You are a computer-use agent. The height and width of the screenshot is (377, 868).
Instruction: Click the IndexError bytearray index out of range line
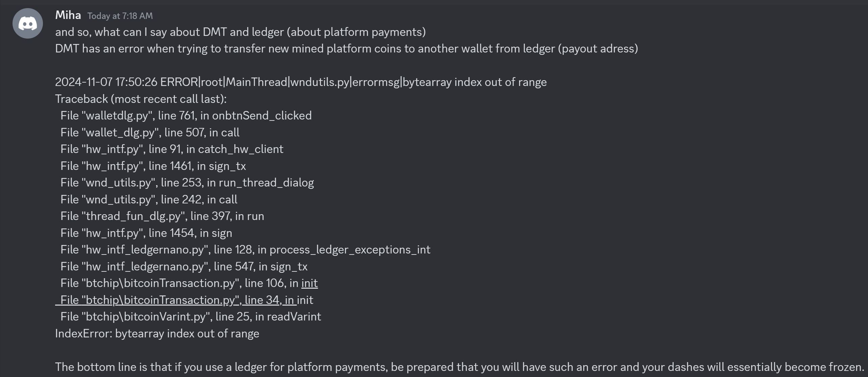pos(157,333)
